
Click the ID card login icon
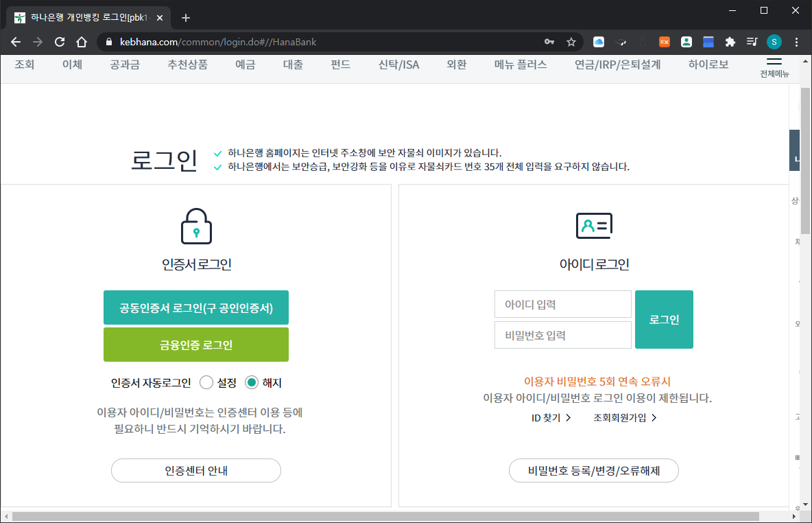(x=594, y=226)
